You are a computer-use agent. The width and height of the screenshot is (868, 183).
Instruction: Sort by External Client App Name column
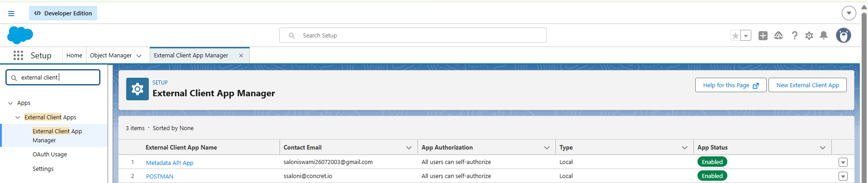(x=181, y=147)
